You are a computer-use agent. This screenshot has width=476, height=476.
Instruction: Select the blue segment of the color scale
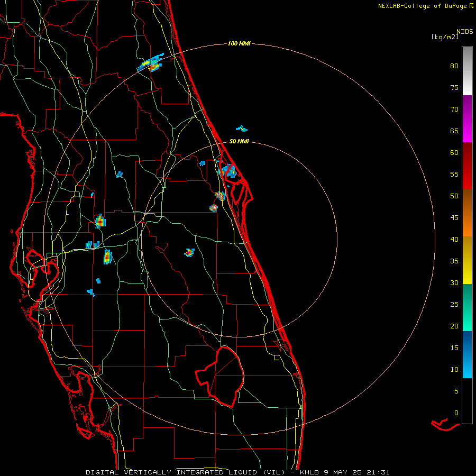point(467,354)
